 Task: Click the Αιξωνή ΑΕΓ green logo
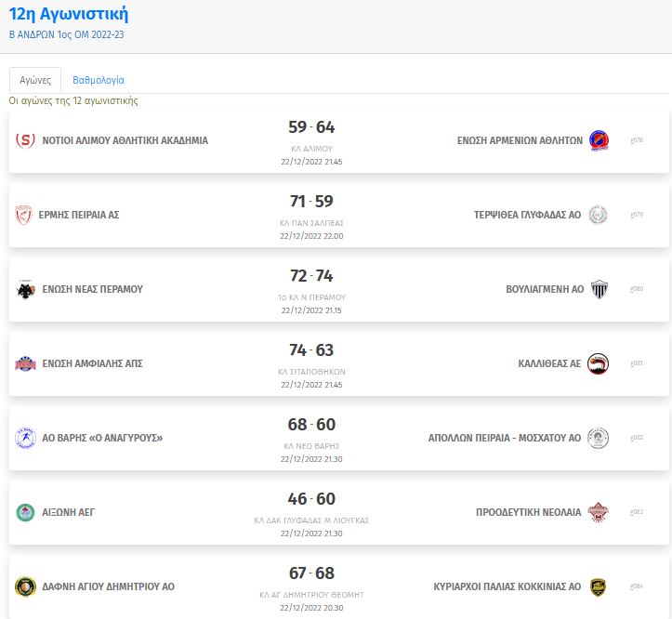pyautogui.click(x=25, y=512)
